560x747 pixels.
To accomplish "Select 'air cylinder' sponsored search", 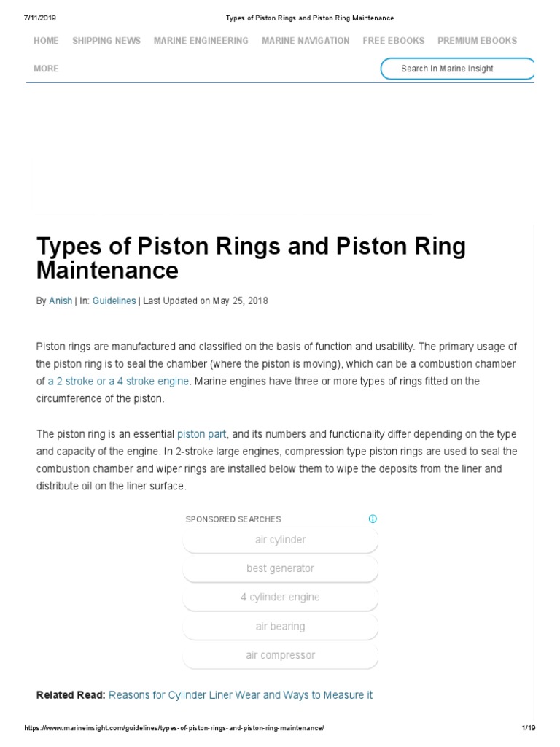I will (280, 540).
